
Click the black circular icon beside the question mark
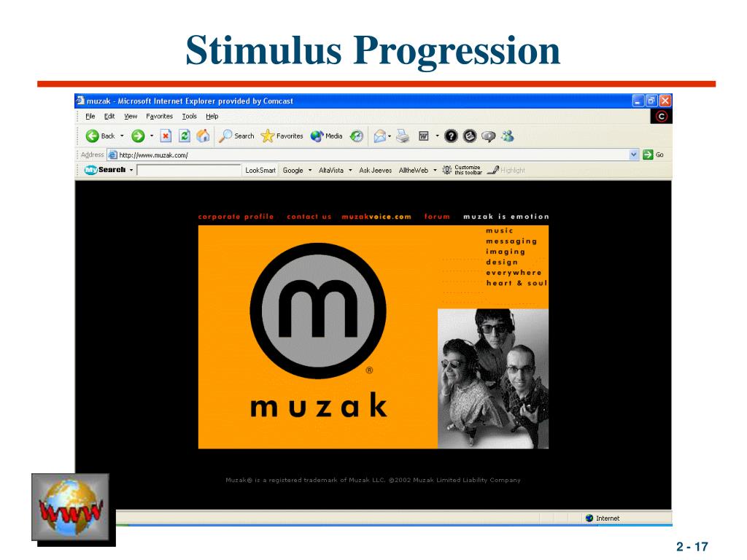pos(470,136)
